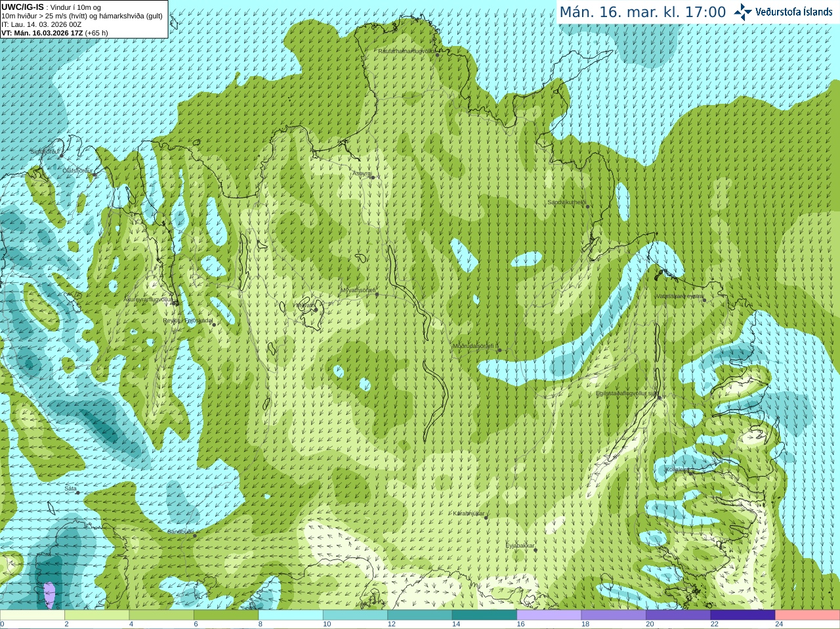Click the UWC/IG-IS model title text

click(x=22, y=7)
